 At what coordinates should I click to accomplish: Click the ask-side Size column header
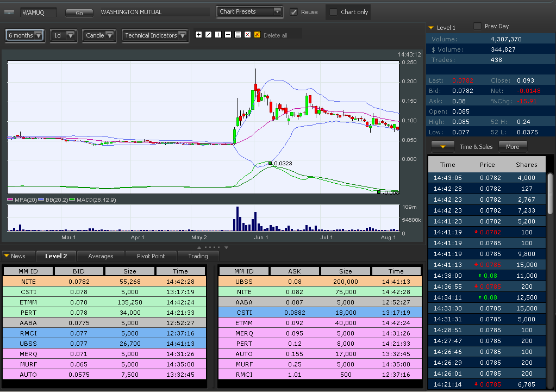tap(345, 271)
